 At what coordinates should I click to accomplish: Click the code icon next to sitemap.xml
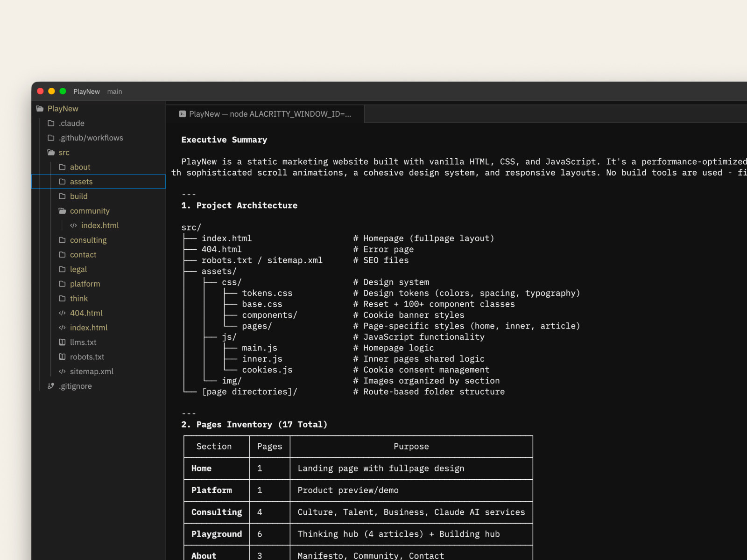coord(62,371)
